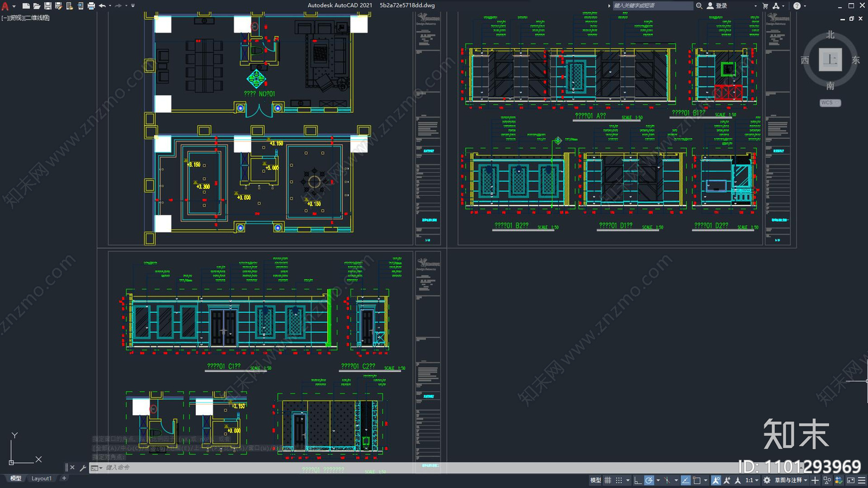Viewport: 868px width, 488px height.
Task: Switch to the Layout1 tab
Action: (x=41, y=479)
